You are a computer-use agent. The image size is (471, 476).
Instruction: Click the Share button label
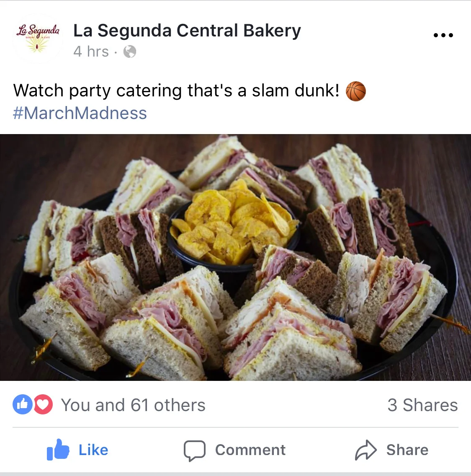(x=407, y=450)
